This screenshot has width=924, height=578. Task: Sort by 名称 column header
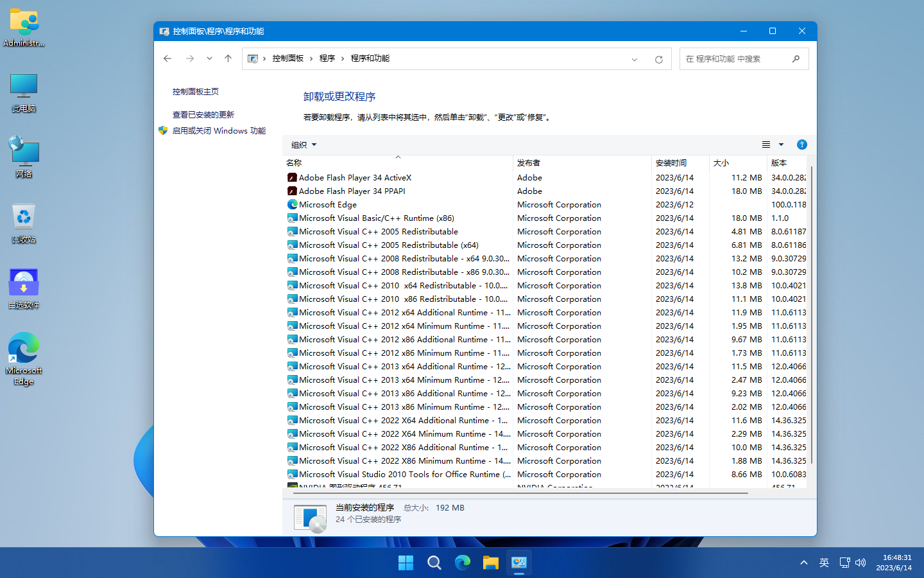pyautogui.click(x=398, y=163)
